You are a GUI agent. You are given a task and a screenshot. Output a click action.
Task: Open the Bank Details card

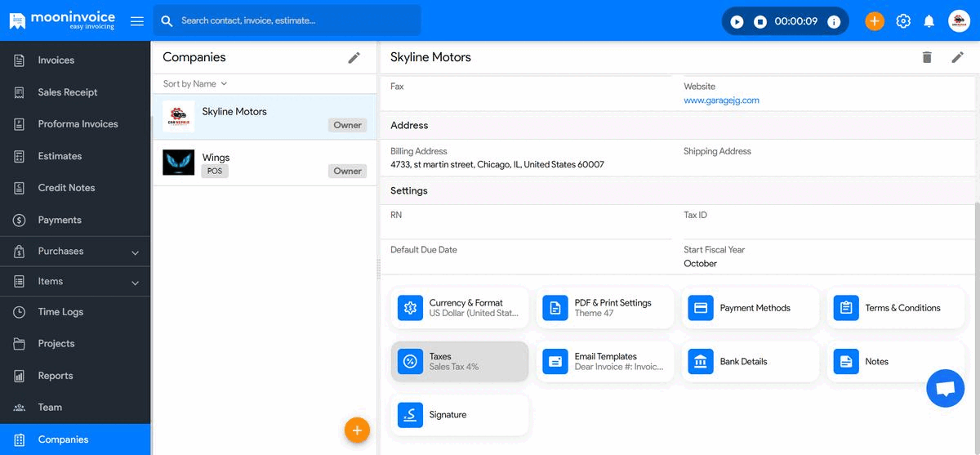[751, 361]
